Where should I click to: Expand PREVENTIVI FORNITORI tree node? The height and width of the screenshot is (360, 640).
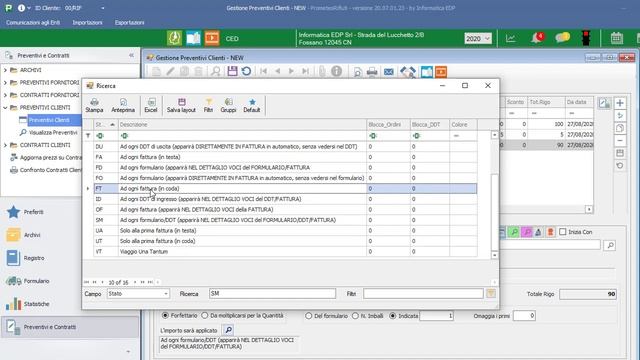(x=5, y=82)
